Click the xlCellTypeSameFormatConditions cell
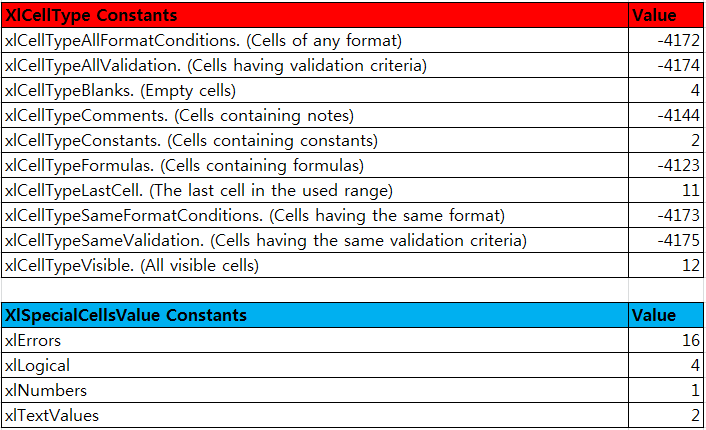Screen dimensions: 706x430 point(315,215)
